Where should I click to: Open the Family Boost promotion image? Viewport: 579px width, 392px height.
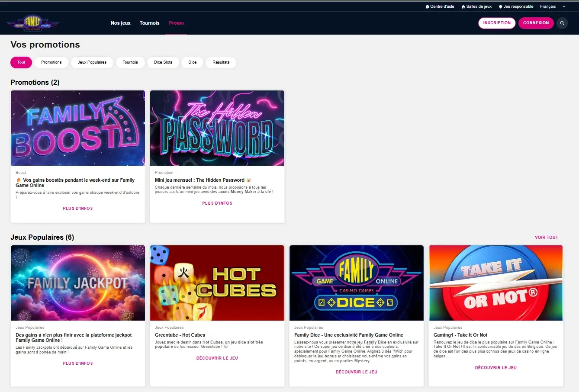78,128
